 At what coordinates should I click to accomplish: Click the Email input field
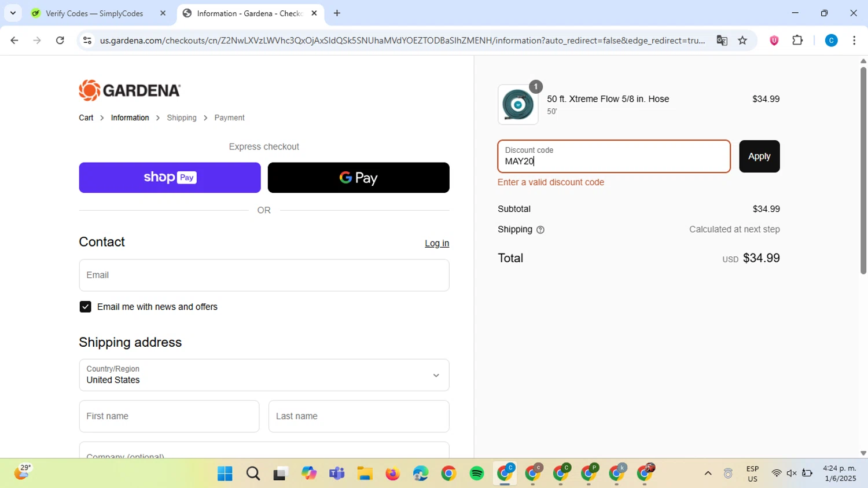point(264,275)
